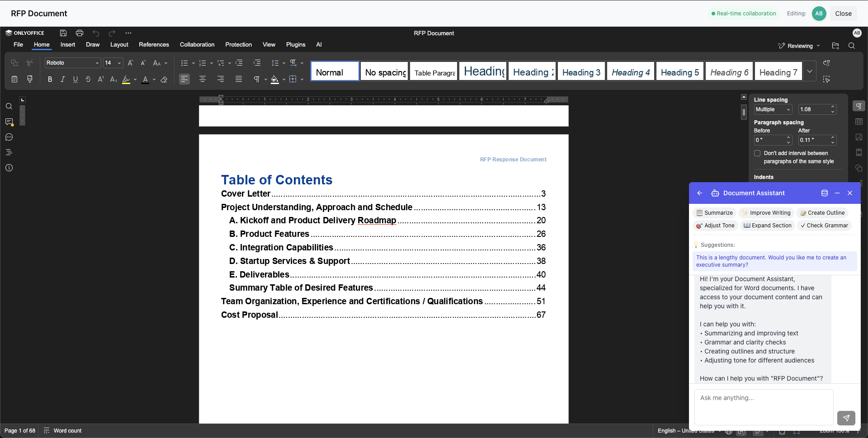Open image settings in the right sidebar

[x=859, y=137]
